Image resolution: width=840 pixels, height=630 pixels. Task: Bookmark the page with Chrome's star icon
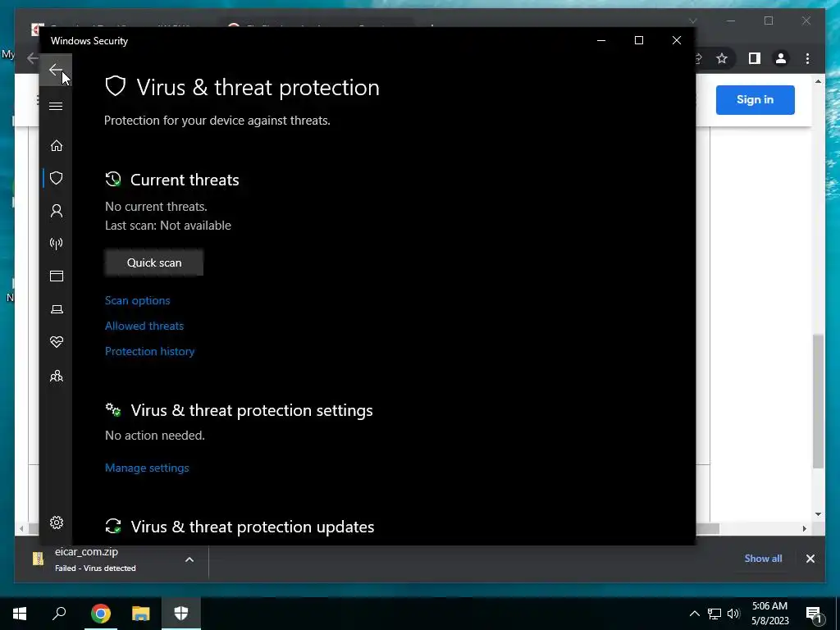click(722, 58)
